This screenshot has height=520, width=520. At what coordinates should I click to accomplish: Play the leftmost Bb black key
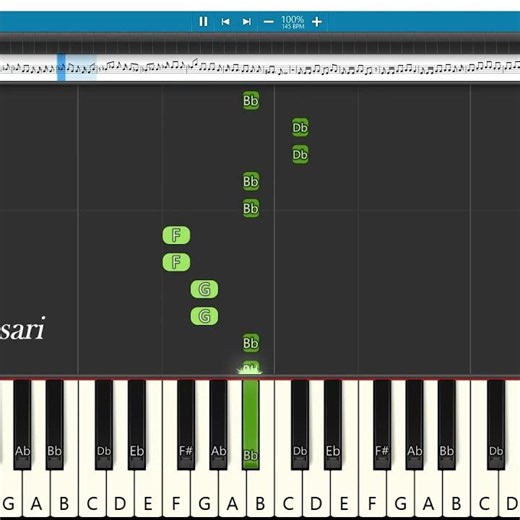(54, 425)
